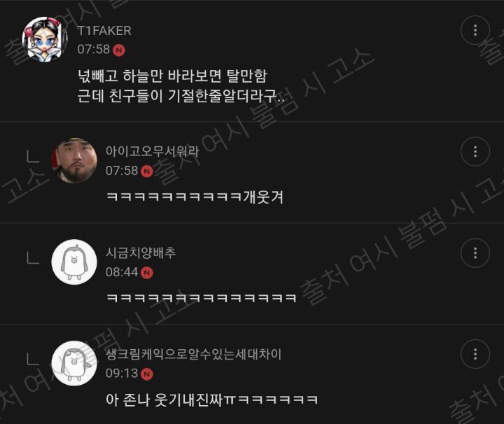This screenshot has height=424, width=504.
Task: Click the new badge beside 아이고오무서워라's 07:58 timestamp
Action: pos(147,171)
